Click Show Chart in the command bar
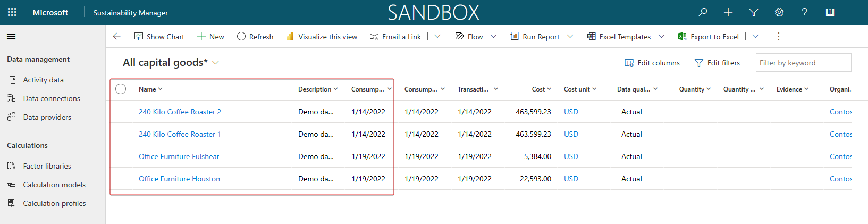Viewport: 868px width, 224px height. click(159, 37)
